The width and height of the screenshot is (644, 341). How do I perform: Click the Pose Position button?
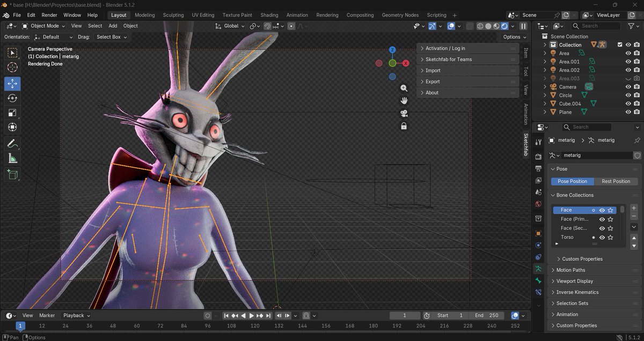click(573, 181)
